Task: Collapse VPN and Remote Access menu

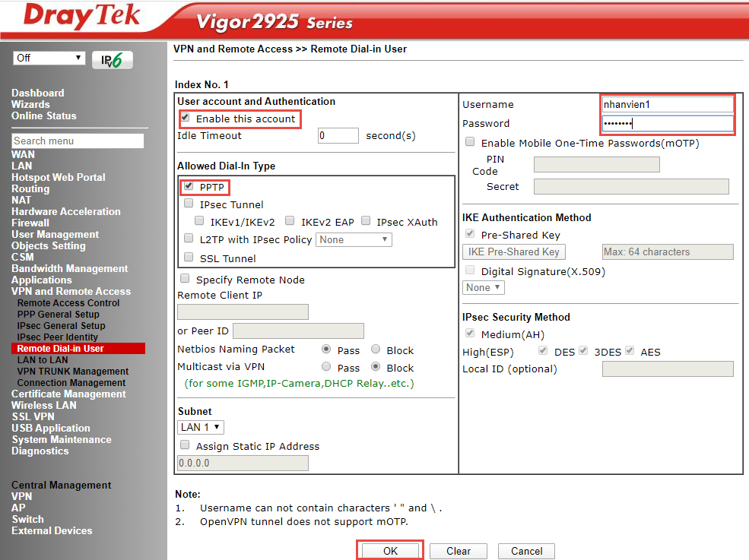Action: (71, 291)
